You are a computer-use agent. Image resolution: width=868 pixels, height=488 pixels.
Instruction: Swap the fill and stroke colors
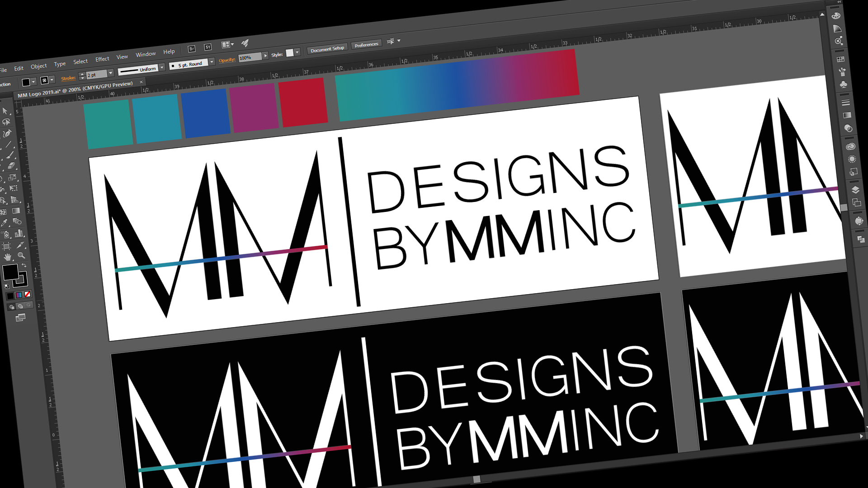[x=24, y=265]
